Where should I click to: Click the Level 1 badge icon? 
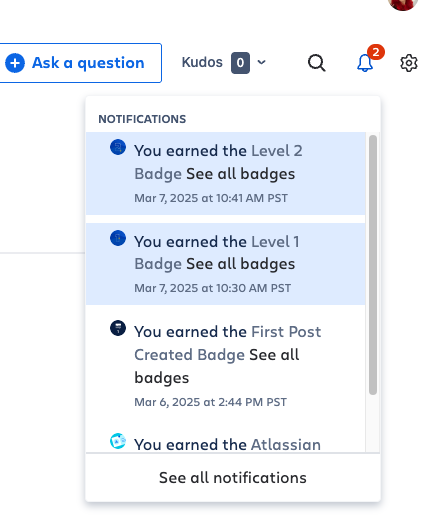pos(118,238)
